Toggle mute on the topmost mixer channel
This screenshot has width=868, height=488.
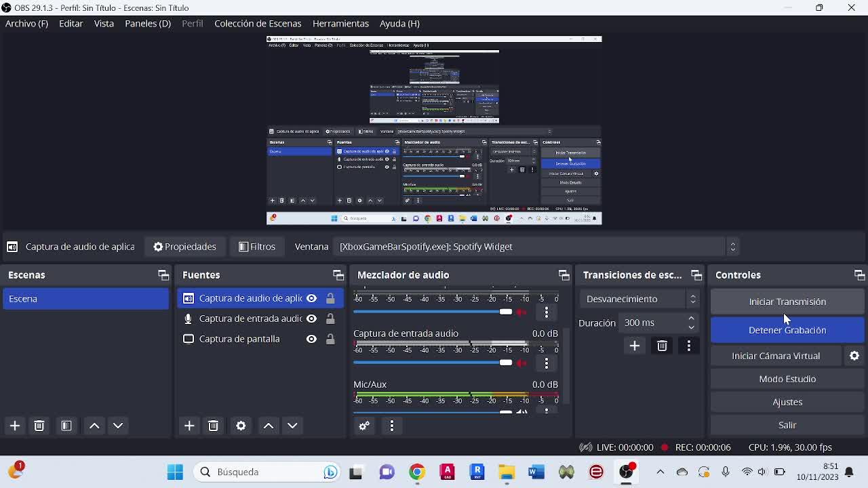click(x=521, y=312)
